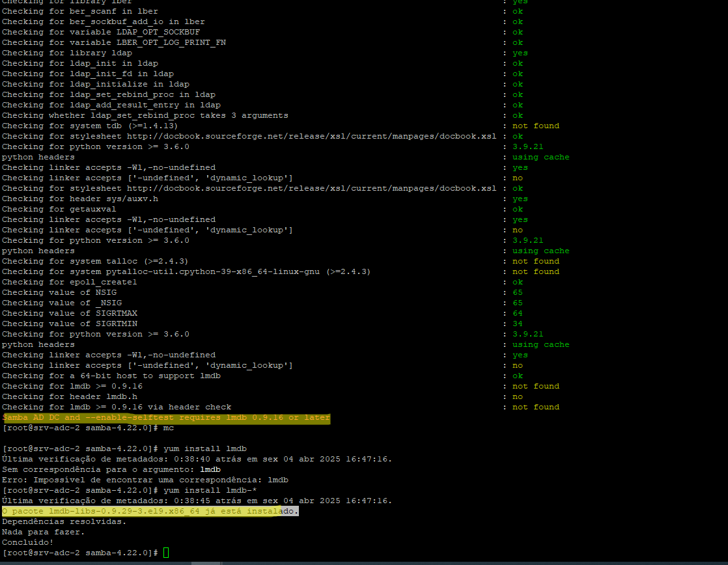
Task: Click the 'Checking for epoll_create1' line
Action: coord(69,282)
